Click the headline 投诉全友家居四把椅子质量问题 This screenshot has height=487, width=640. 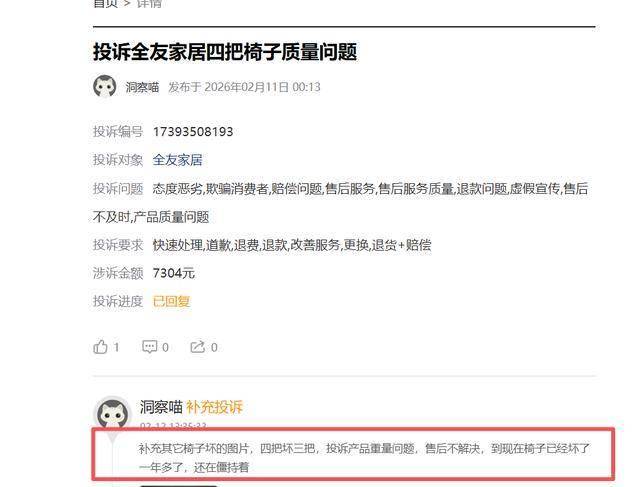[225, 52]
